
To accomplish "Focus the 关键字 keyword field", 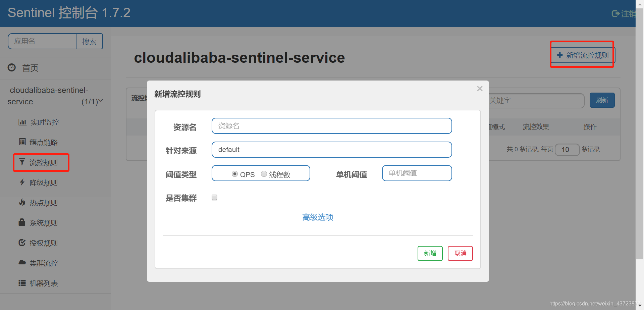I will [x=536, y=100].
